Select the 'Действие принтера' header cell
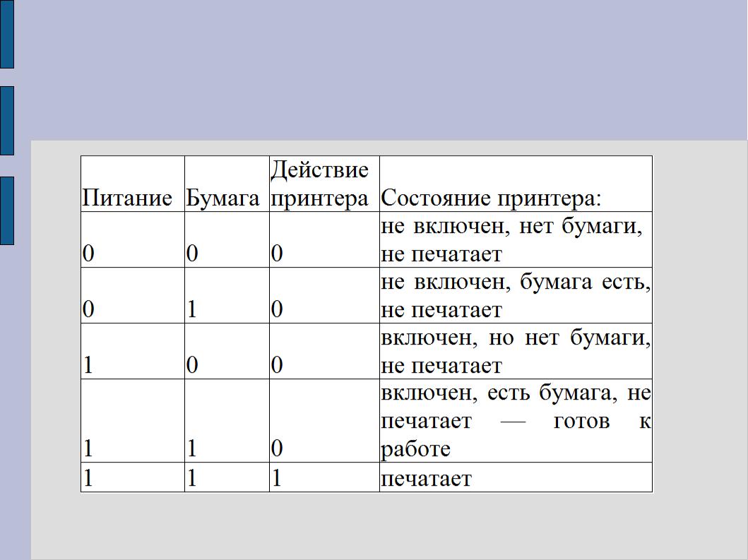The height and width of the screenshot is (560, 748). click(324, 184)
